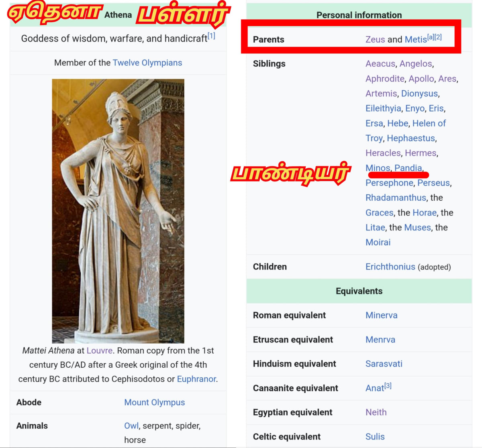Screen dimensions: 482x448
Task: Follow the Louvre link in caption
Action: coord(100,350)
